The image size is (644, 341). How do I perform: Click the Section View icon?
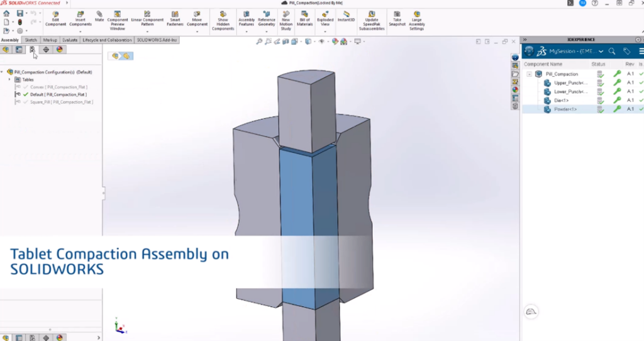(x=286, y=42)
